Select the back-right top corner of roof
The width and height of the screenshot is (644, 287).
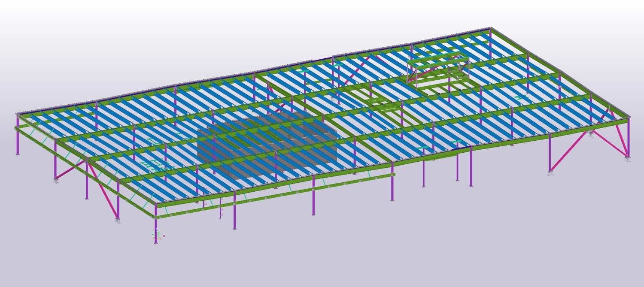491,28
